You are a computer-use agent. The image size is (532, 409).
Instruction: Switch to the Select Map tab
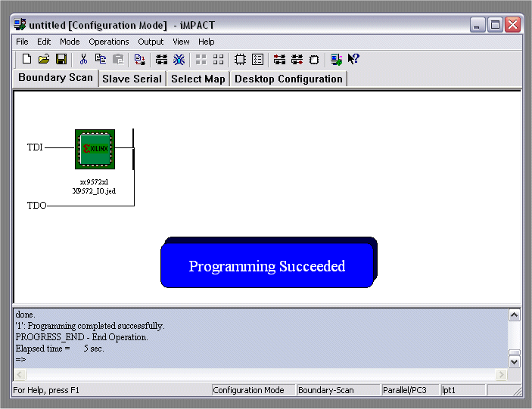[x=198, y=79]
